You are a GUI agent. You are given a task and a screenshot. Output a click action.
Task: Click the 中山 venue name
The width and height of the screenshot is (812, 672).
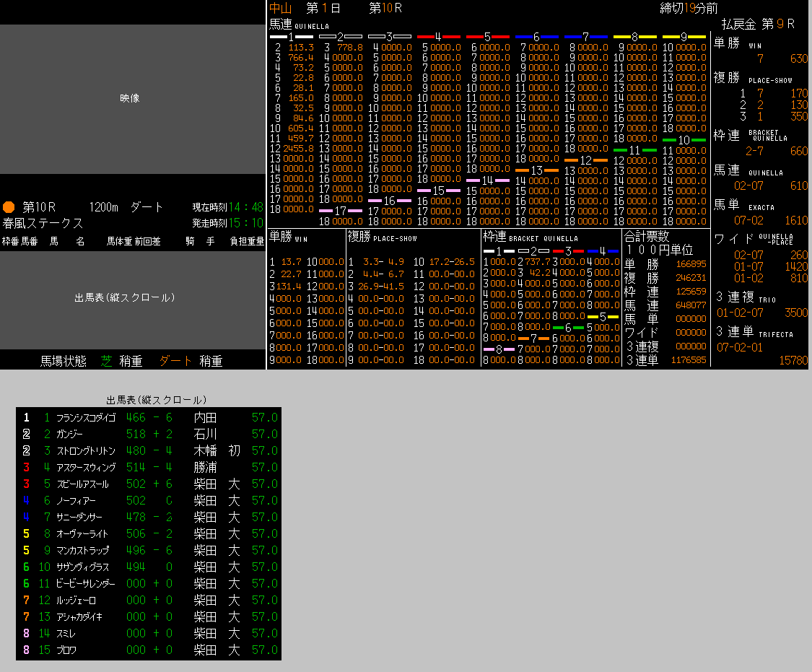point(281,8)
